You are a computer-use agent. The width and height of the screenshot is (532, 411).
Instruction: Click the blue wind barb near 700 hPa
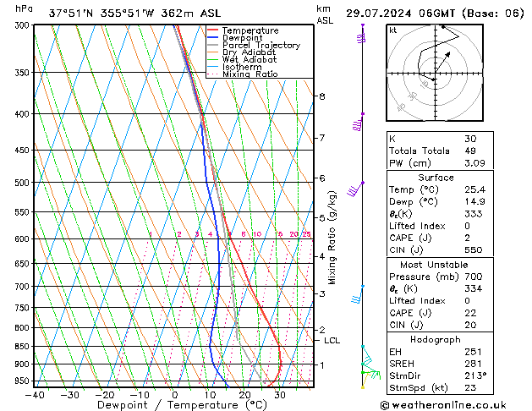[x=357, y=297]
